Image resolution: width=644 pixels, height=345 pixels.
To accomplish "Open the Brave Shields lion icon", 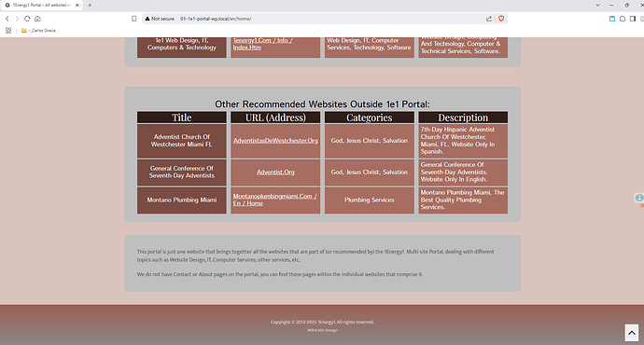I will tap(501, 19).
